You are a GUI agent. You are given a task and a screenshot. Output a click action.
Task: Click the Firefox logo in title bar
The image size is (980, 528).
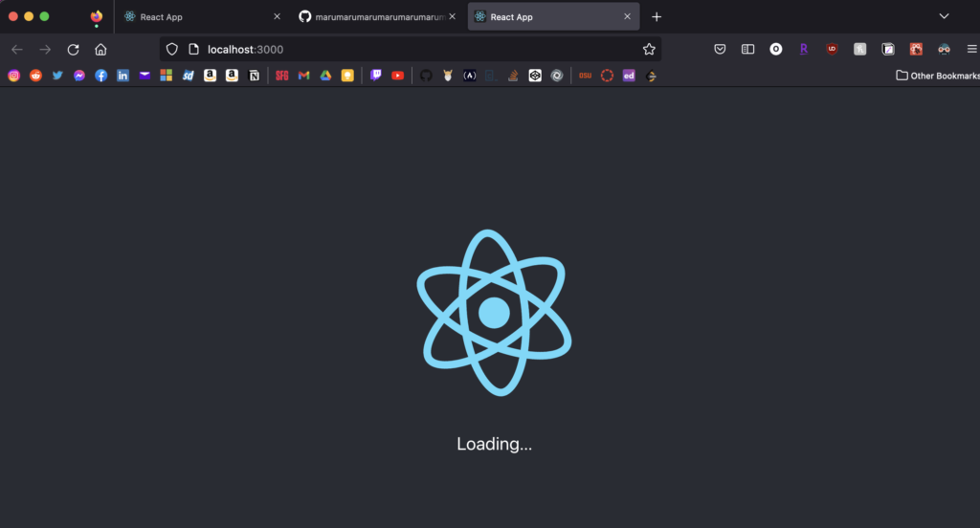point(97,17)
